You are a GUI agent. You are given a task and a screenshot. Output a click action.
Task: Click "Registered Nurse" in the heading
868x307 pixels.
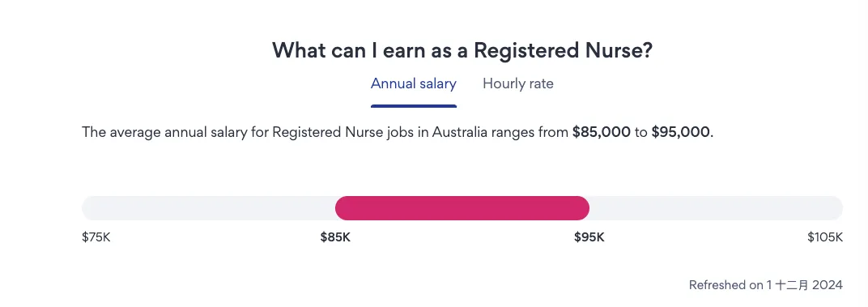pyautogui.click(x=564, y=51)
